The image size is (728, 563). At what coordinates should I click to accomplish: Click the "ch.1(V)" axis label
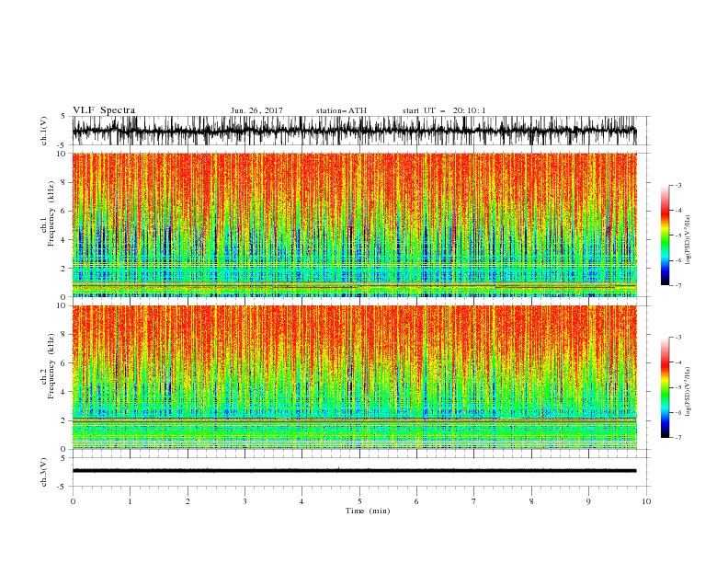44,131
